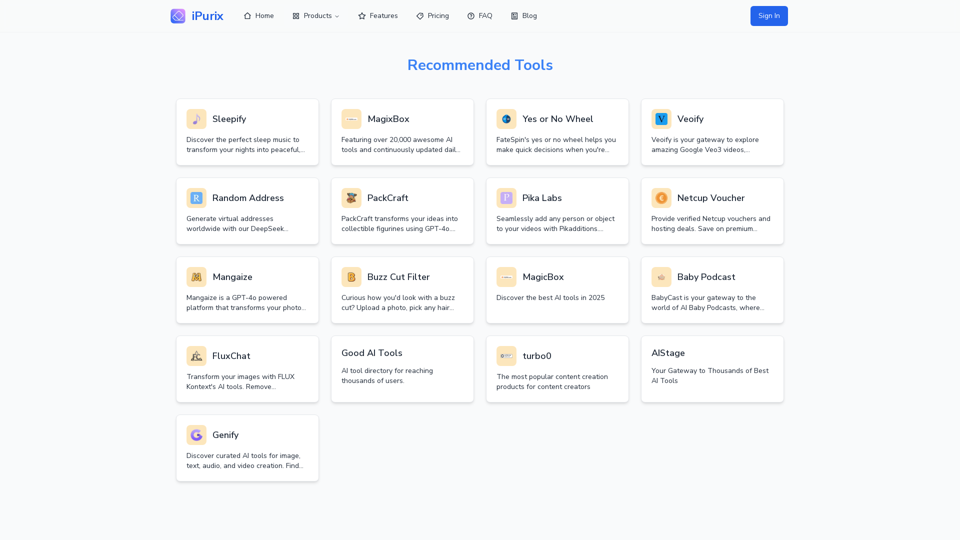Open the Pika Labs title
960x540 pixels.
tap(542, 198)
